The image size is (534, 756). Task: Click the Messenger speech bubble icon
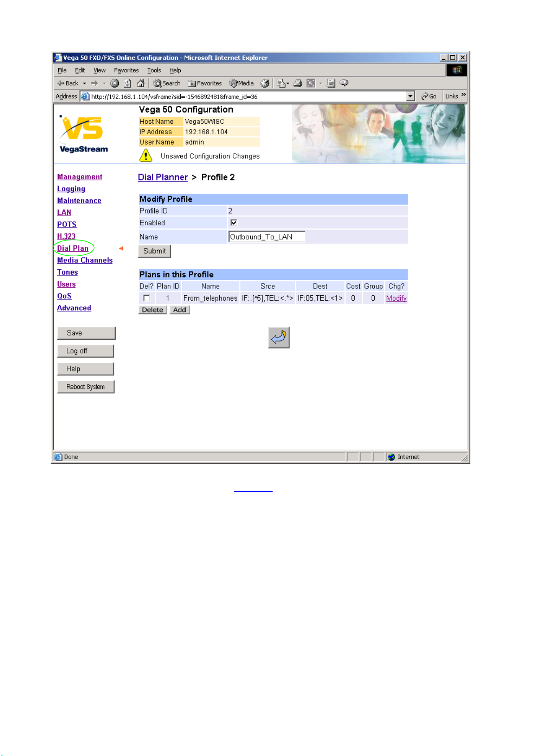click(344, 83)
